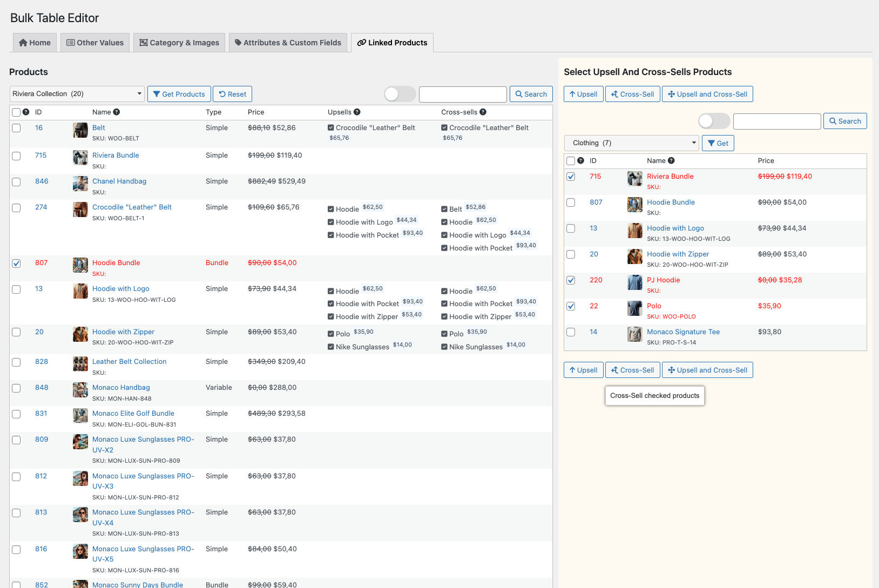This screenshot has width=879, height=588.
Task: Switch to the Attributes & Custom Fields tab
Action: point(288,42)
